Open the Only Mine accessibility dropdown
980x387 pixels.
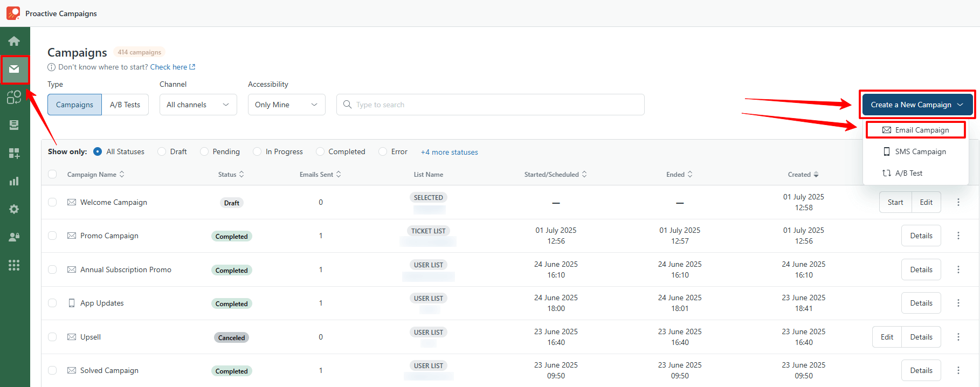coord(287,105)
